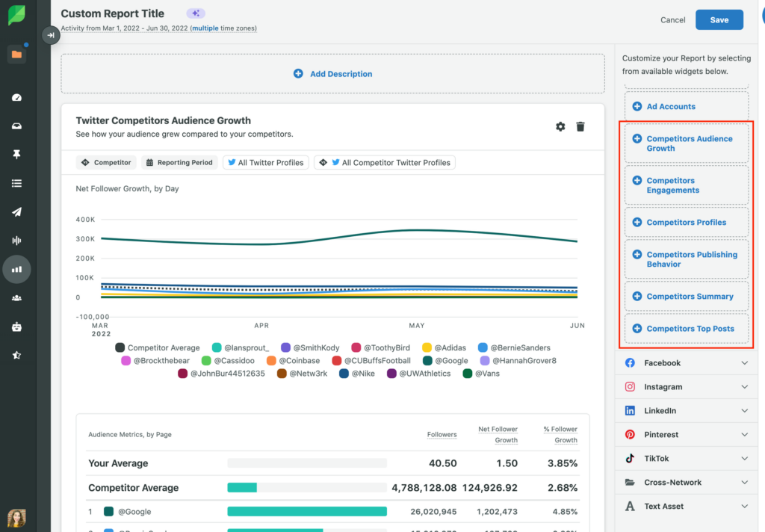Click the Save button
The image size is (765, 532).
click(719, 20)
